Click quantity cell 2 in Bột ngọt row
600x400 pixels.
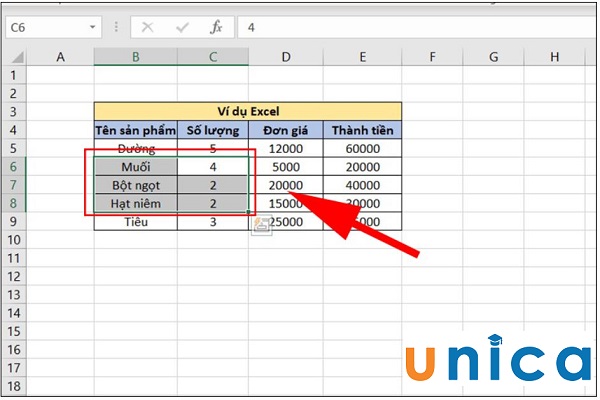pos(213,185)
